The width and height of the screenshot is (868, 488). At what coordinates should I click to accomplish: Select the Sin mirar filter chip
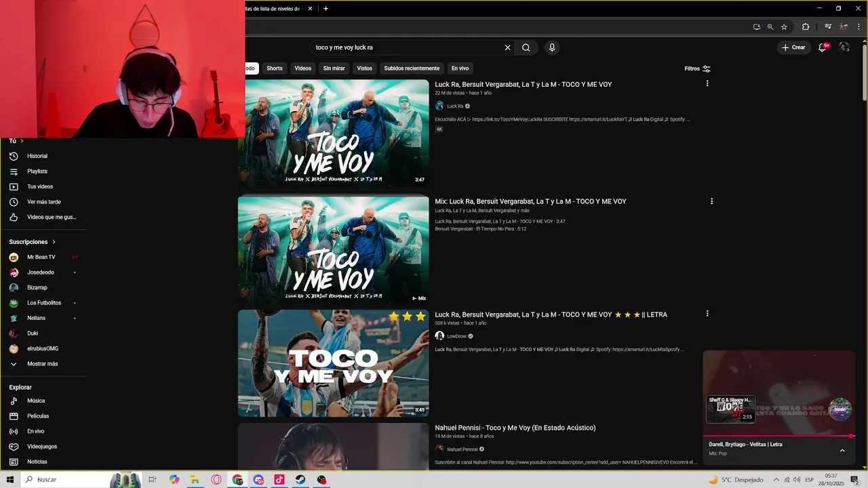[x=334, y=68]
